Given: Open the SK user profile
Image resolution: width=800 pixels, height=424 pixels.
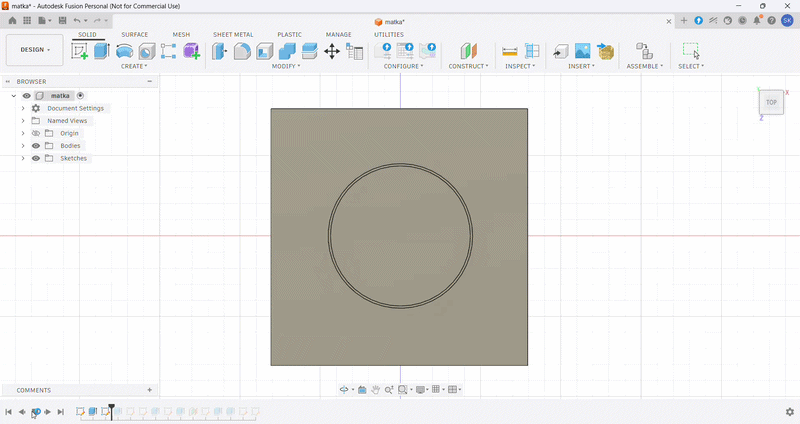Looking at the screenshot, I should pos(787,20).
